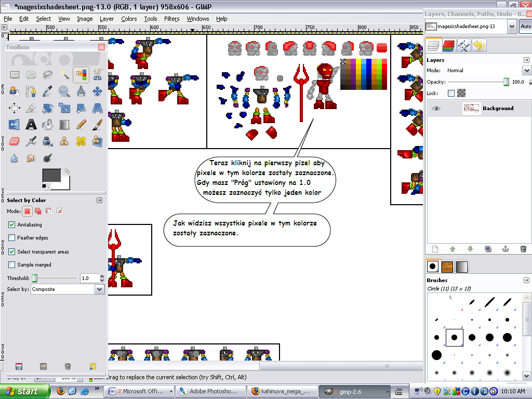532x399 pixels.
Task: Open the Select by Composite dropdown
Action: [67, 289]
